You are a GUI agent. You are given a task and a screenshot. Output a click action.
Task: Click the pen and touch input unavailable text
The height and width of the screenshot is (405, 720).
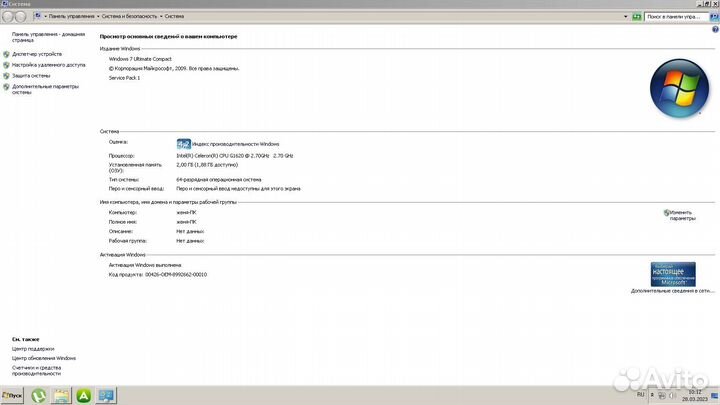[238, 189]
